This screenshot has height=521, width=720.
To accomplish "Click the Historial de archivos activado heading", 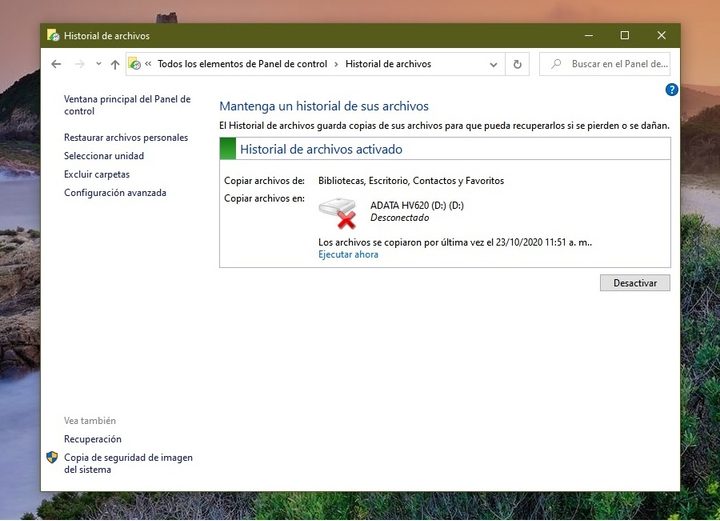I will click(x=321, y=150).
